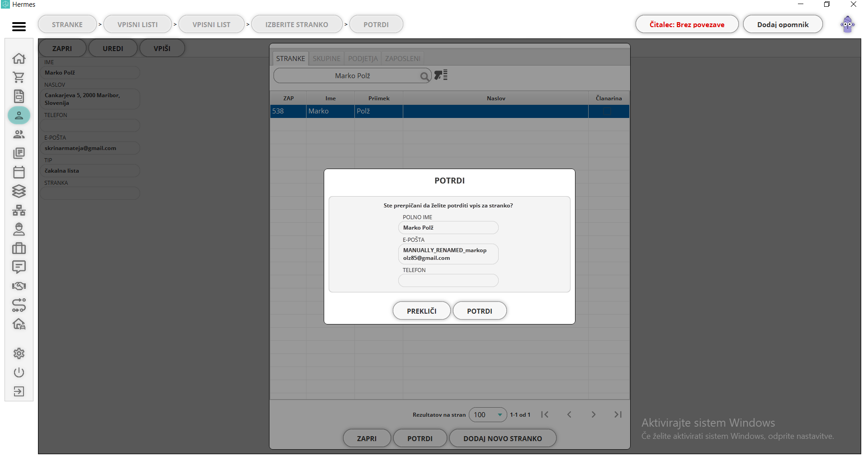
Task: Click VPISNI LISTI breadcrumb
Action: (137, 24)
